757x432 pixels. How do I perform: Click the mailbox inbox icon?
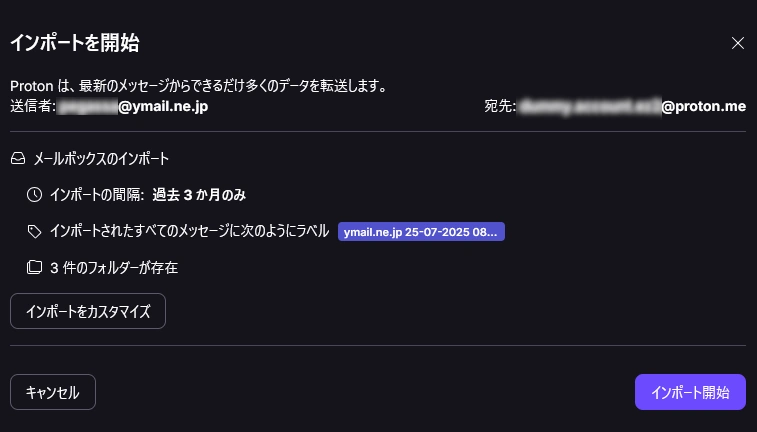[x=18, y=158]
